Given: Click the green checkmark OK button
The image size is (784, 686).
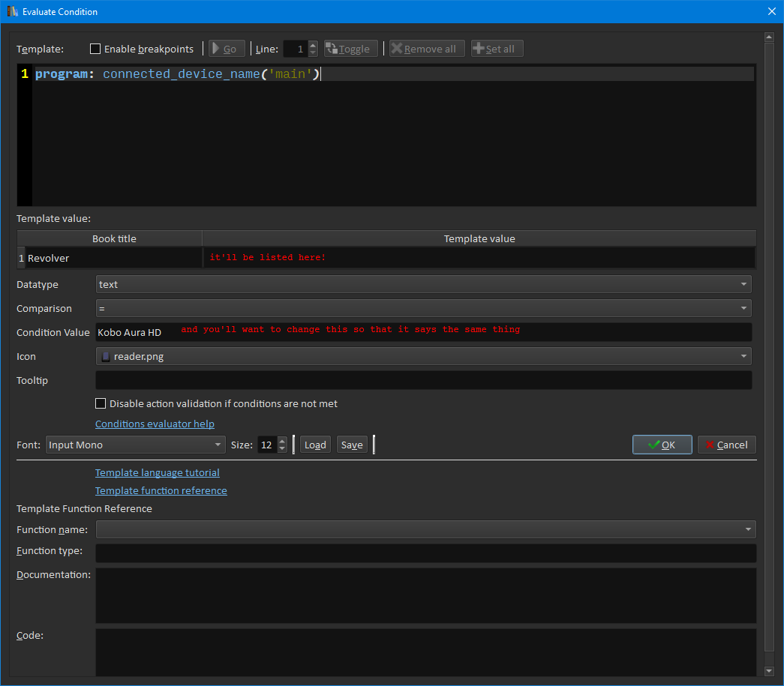Looking at the screenshot, I should 662,445.
